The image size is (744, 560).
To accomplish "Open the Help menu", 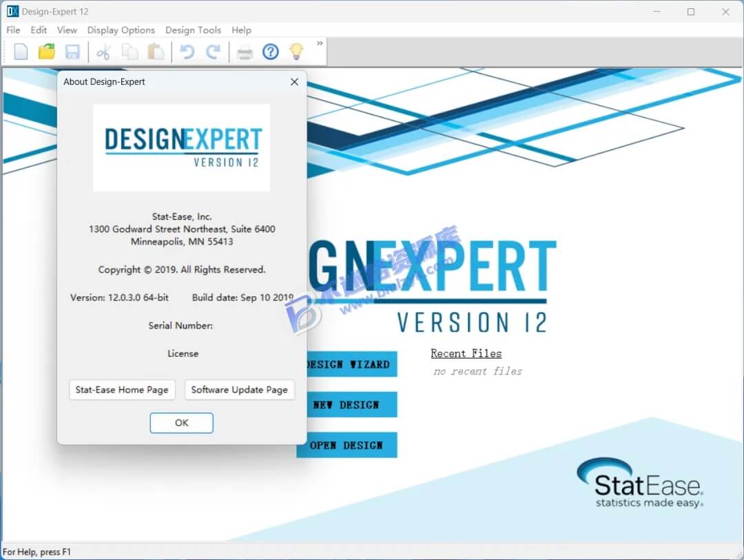I will 242,30.
